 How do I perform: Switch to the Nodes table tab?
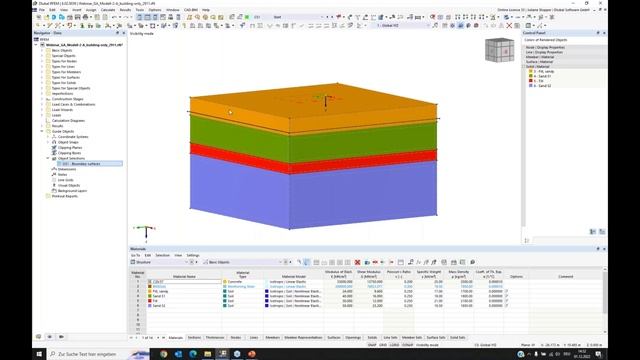[x=236, y=338]
